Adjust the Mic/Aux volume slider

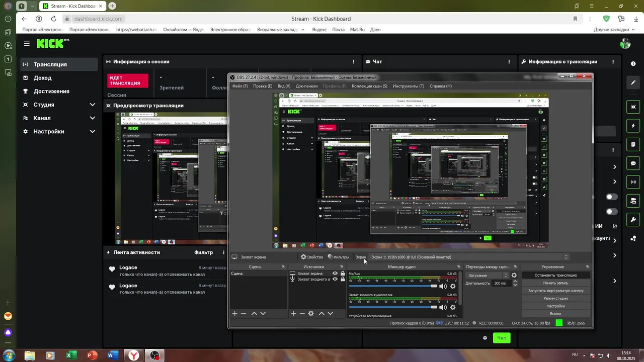coord(393,286)
